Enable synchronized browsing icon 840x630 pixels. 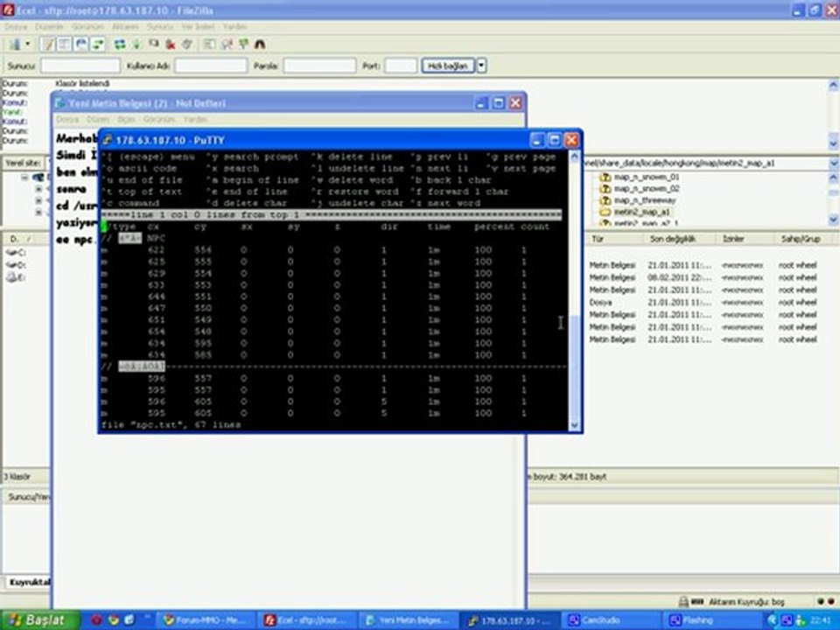point(243,45)
